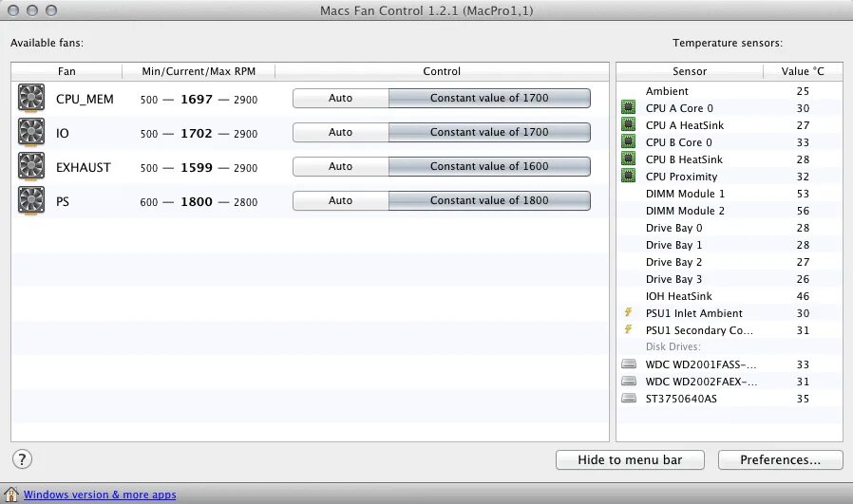The image size is (853, 504).
Task: Open Windows version & more apps link
Action: [x=100, y=495]
